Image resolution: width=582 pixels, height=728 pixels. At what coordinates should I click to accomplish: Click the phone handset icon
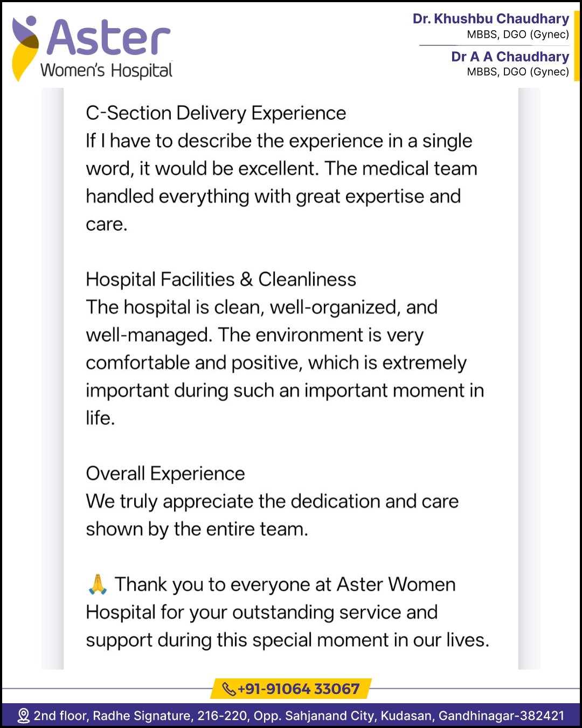[x=228, y=689]
